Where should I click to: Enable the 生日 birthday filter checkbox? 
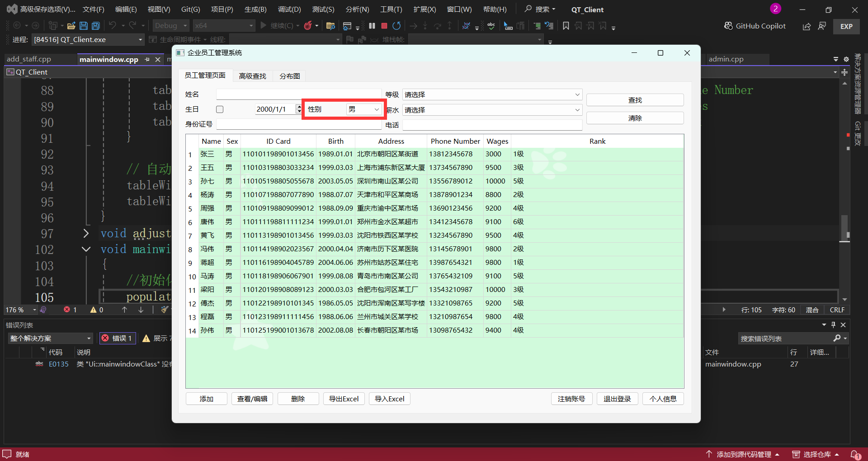click(220, 109)
